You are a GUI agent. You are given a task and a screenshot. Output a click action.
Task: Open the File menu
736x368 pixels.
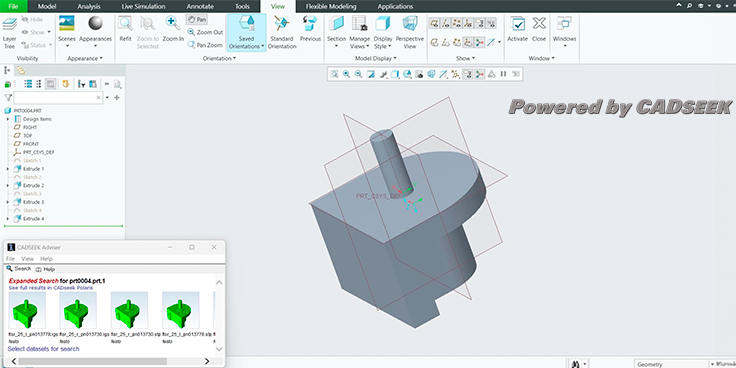pyautogui.click(x=13, y=7)
